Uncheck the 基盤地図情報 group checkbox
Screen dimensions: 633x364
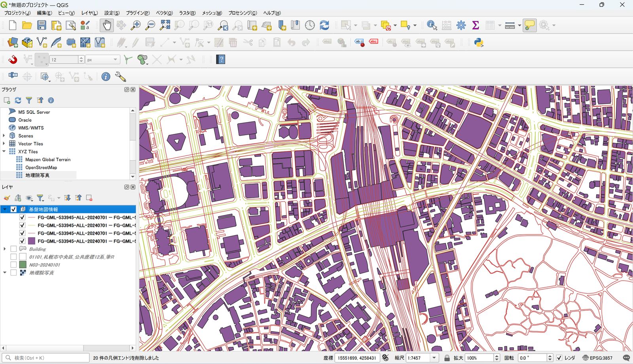13,209
